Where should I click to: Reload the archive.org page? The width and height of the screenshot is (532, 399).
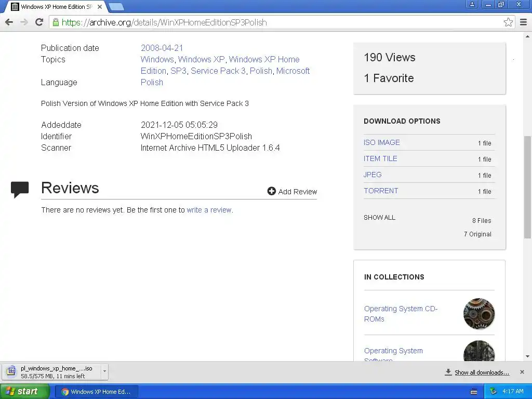39,22
